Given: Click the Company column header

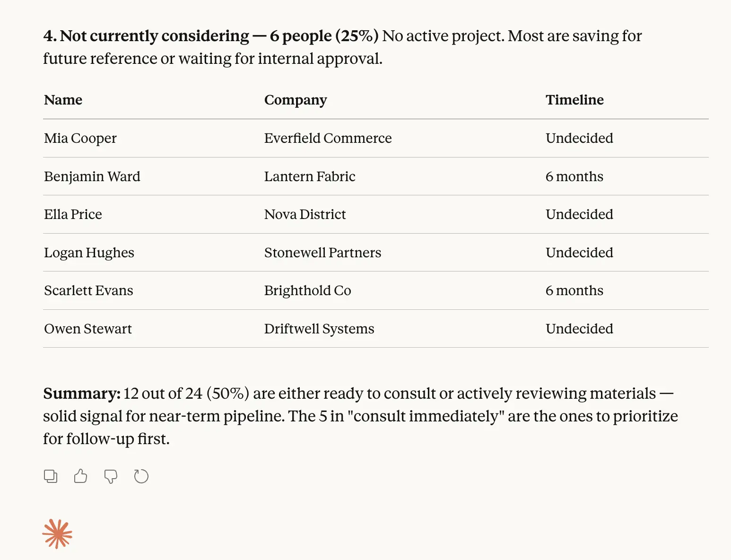Looking at the screenshot, I should coord(296,100).
